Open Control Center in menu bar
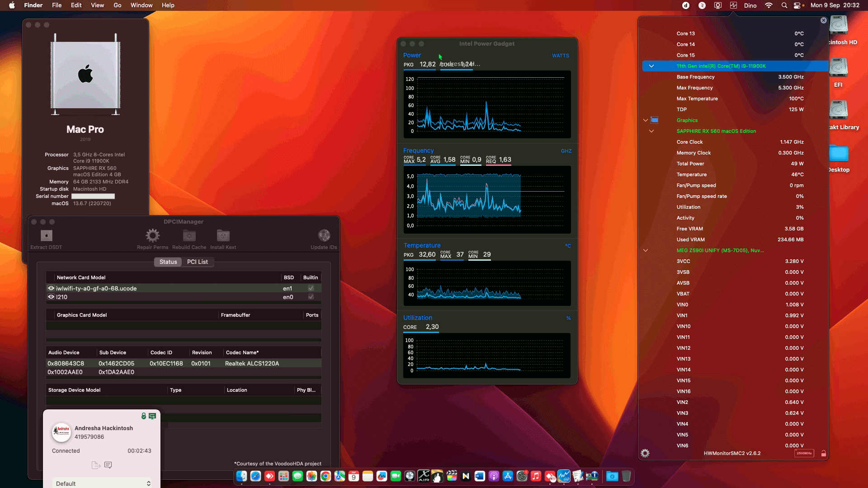Image resolution: width=868 pixels, height=488 pixels. (798, 5)
